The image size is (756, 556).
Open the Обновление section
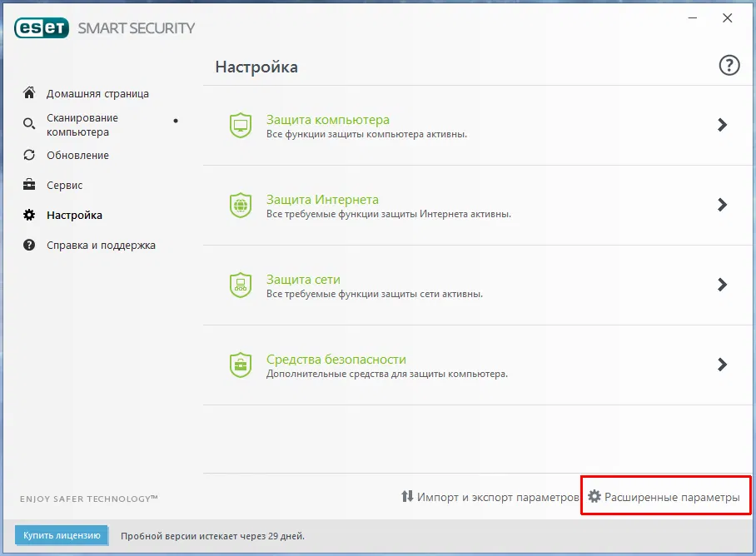[77, 155]
